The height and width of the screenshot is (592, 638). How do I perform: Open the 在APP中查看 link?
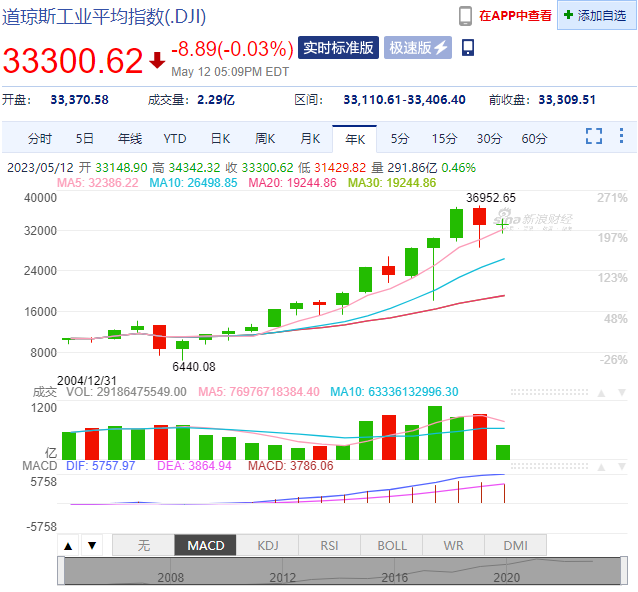point(515,15)
